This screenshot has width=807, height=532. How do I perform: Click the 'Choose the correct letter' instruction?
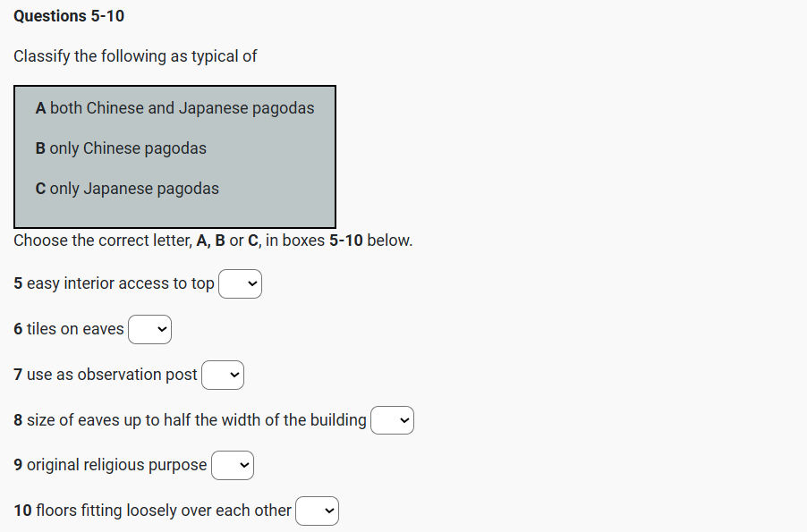coord(213,241)
